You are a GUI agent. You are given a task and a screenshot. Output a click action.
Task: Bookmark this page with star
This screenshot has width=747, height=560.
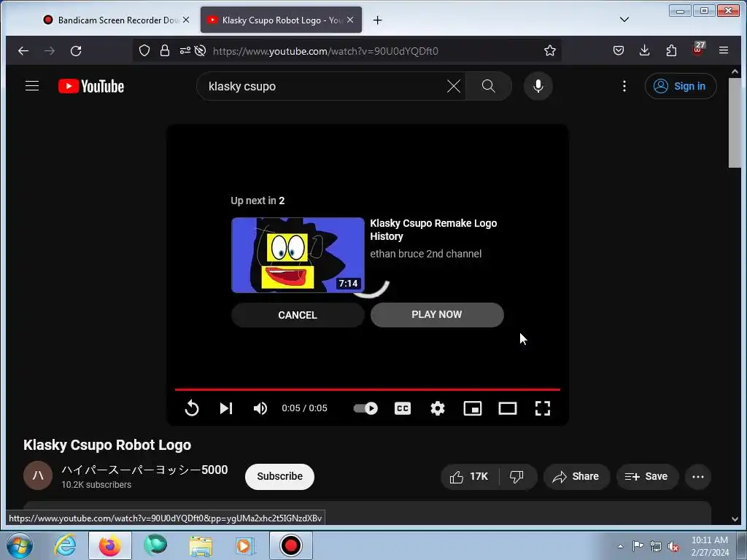550,50
